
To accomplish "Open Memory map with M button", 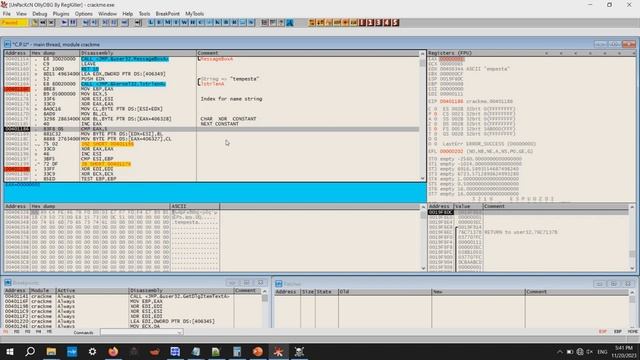I will 167,23.
